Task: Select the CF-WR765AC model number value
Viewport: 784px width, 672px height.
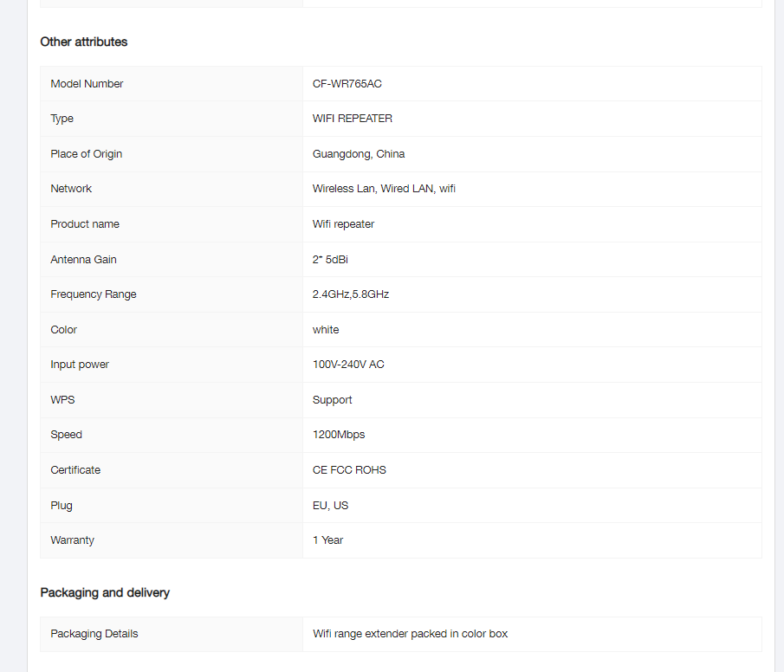Action: click(347, 84)
